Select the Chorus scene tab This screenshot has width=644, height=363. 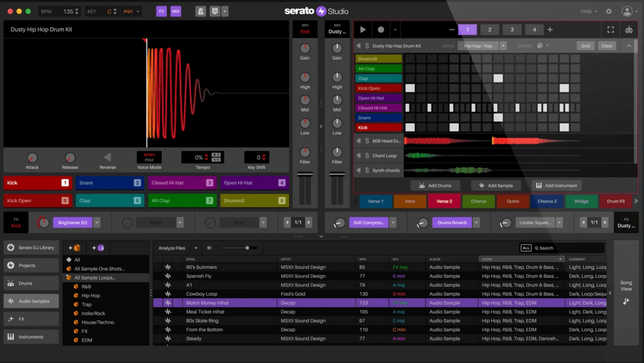[x=478, y=201]
